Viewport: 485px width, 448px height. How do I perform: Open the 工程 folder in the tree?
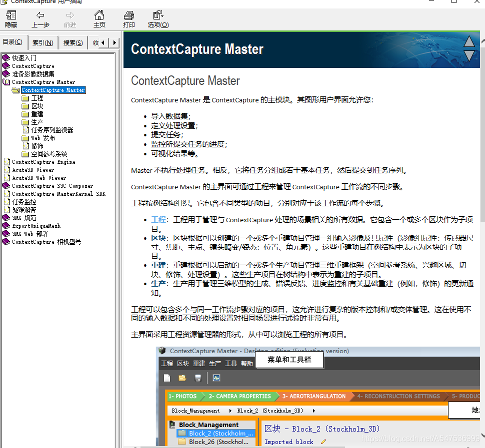pos(32,98)
